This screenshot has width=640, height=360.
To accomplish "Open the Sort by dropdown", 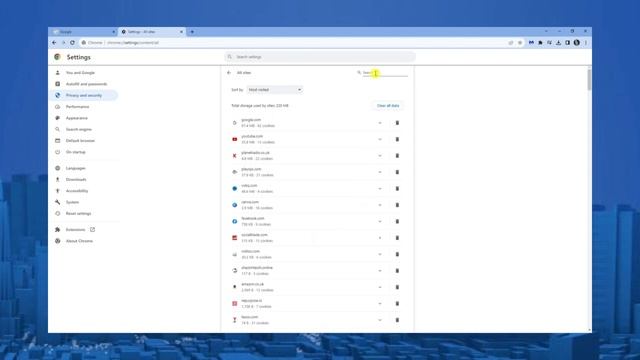I will coord(274,89).
